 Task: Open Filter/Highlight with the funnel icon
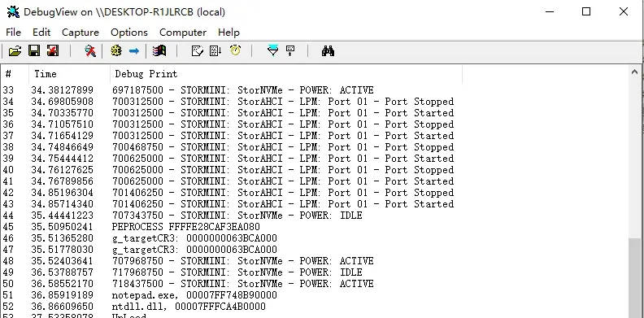coord(272,51)
